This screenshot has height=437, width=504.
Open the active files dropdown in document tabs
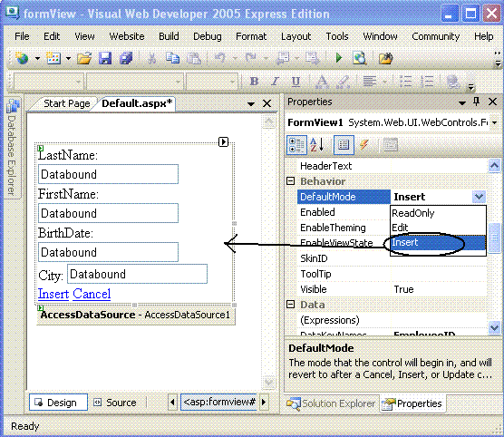click(251, 104)
